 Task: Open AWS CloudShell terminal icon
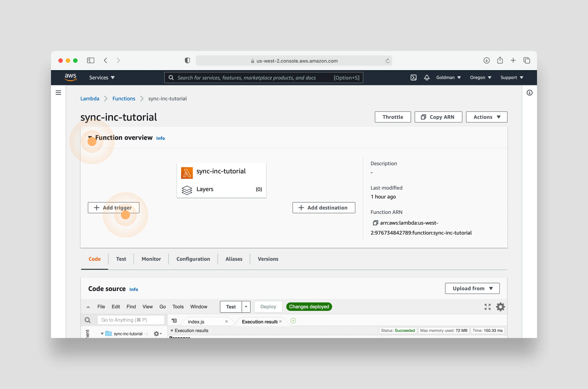(414, 78)
